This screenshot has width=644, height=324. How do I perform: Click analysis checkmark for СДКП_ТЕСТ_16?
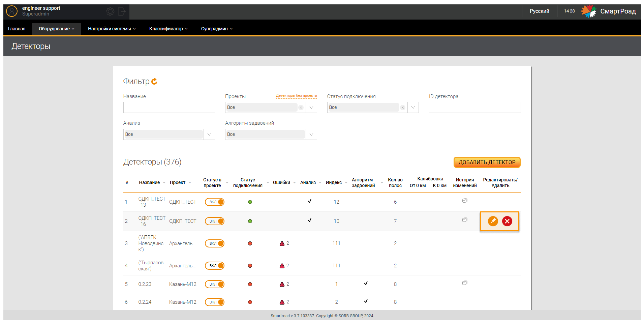(x=309, y=220)
